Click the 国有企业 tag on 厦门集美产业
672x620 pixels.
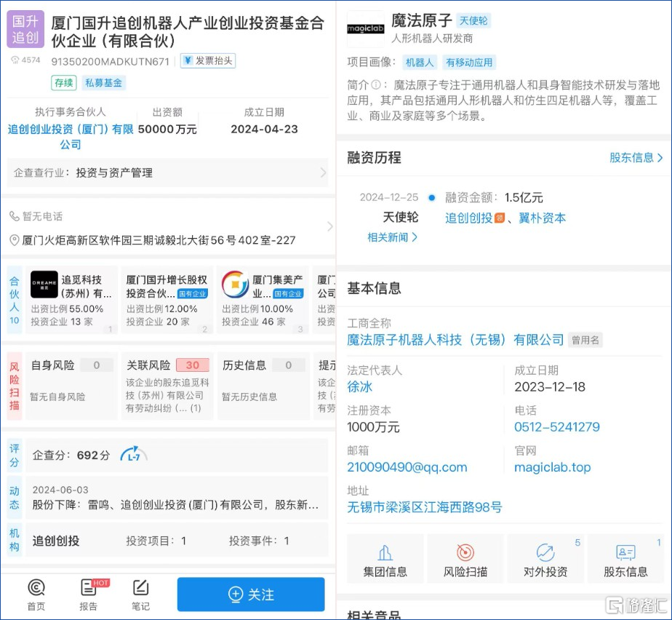pos(289,294)
